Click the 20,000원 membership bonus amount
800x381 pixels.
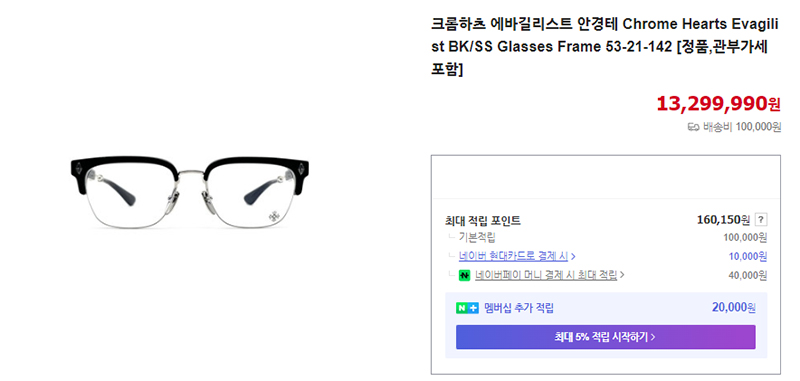tap(734, 308)
